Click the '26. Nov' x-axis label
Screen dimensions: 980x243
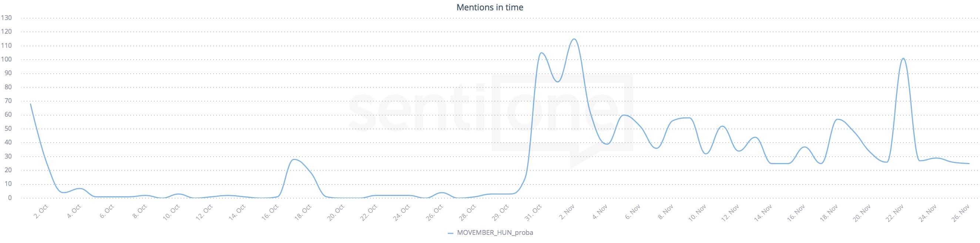pyautogui.click(x=961, y=213)
